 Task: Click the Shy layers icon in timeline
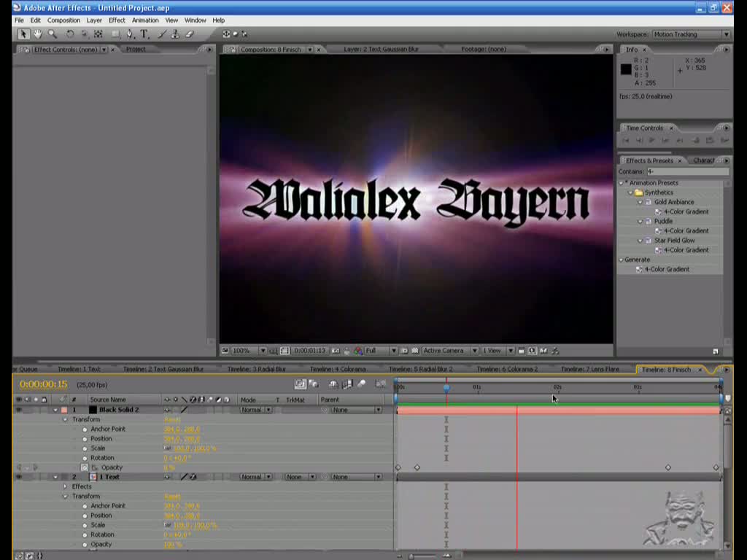tap(333, 384)
